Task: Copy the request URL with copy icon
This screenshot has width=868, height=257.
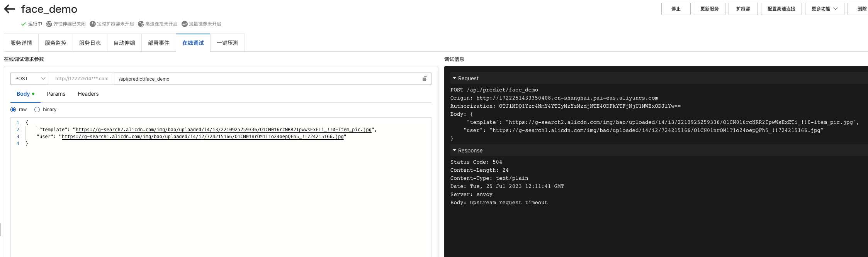Action: coord(425,79)
